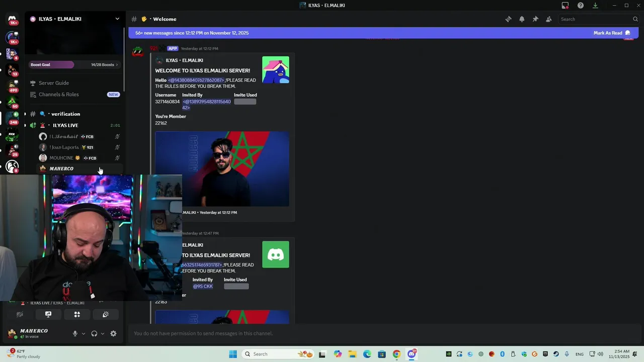Image resolution: width=644 pixels, height=362 pixels.
Task: Open the inbox icon in title bar
Action: pos(566,6)
